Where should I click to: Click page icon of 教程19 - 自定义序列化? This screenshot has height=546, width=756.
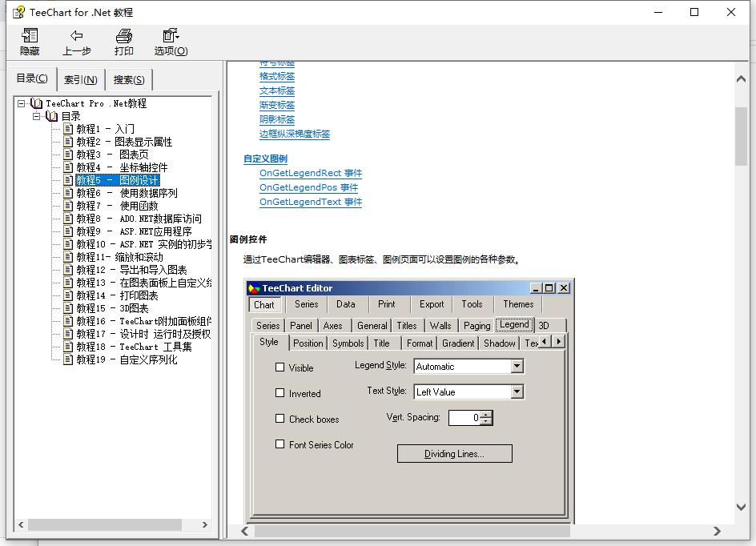click(x=68, y=359)
